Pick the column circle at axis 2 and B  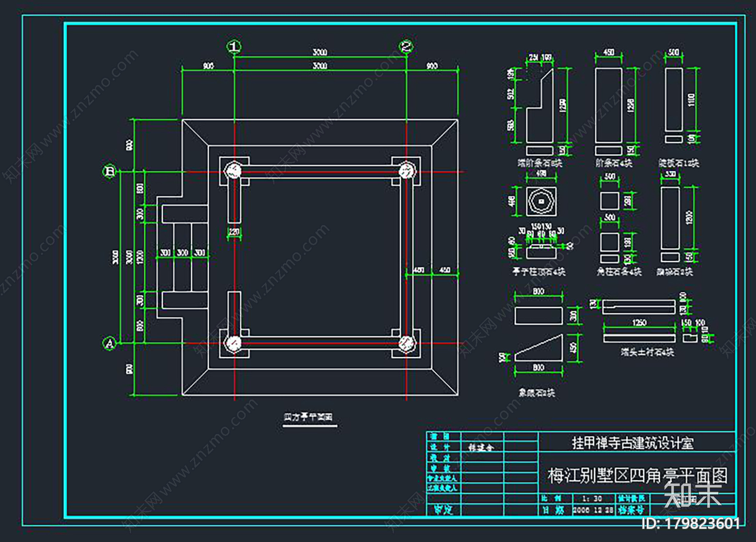click(407, 171)
